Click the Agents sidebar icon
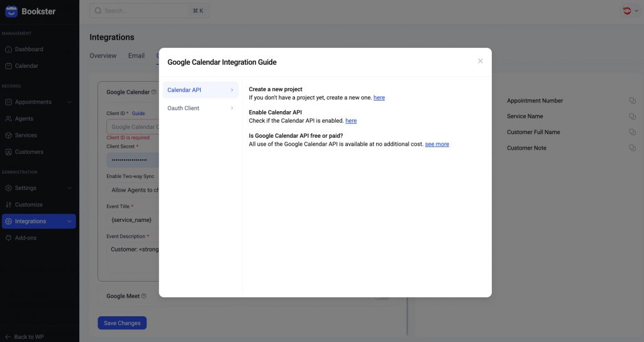 point(8,119)
